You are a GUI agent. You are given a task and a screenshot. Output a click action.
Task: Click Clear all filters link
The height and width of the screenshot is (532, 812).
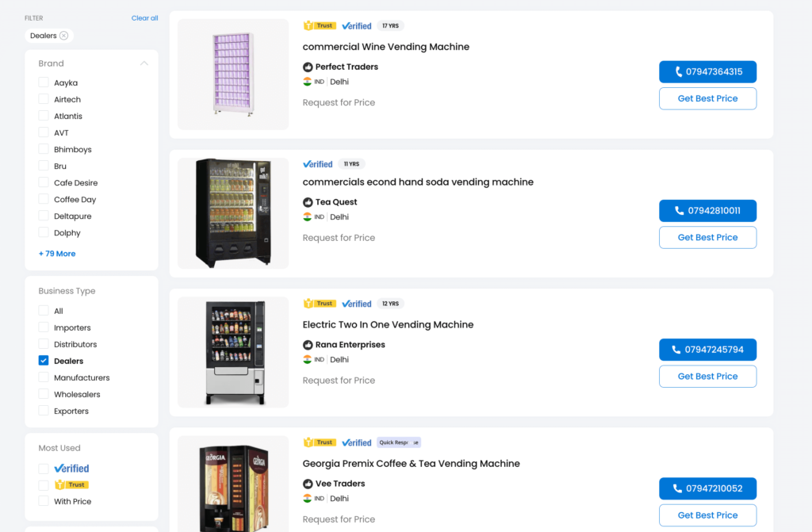tap(144, 18)
